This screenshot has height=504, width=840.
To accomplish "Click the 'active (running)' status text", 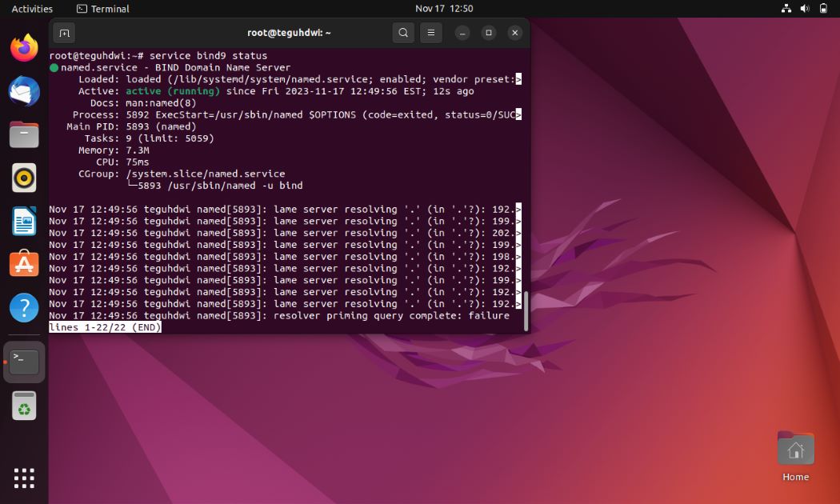I will point(173,91).
